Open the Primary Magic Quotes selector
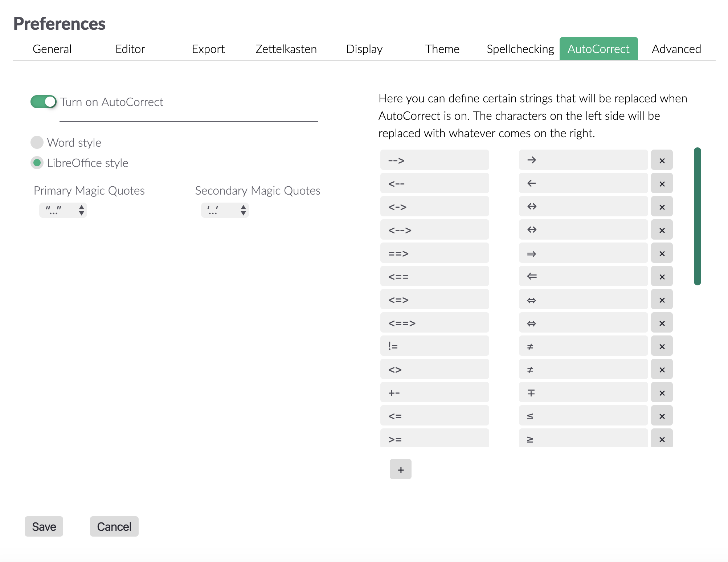 click(x=63, y=210)
